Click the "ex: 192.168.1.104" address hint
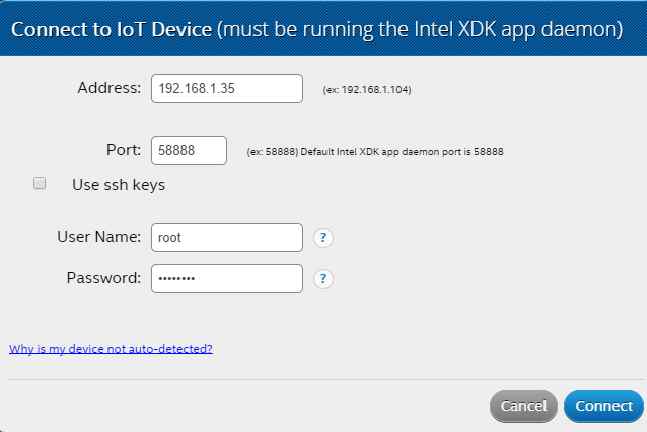The height and width of the screenshot is (432, 647). [367, 90]
